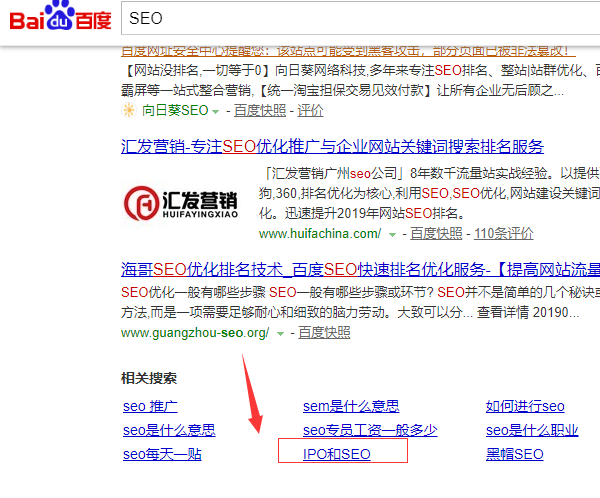Viewport: 600px width, 498px height.
Task: Search related term seo是什么意思
Action: [169, 430]
